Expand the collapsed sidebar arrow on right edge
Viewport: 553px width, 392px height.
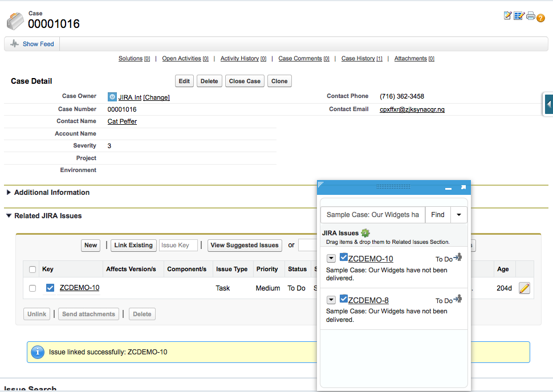tap(548, 104)
